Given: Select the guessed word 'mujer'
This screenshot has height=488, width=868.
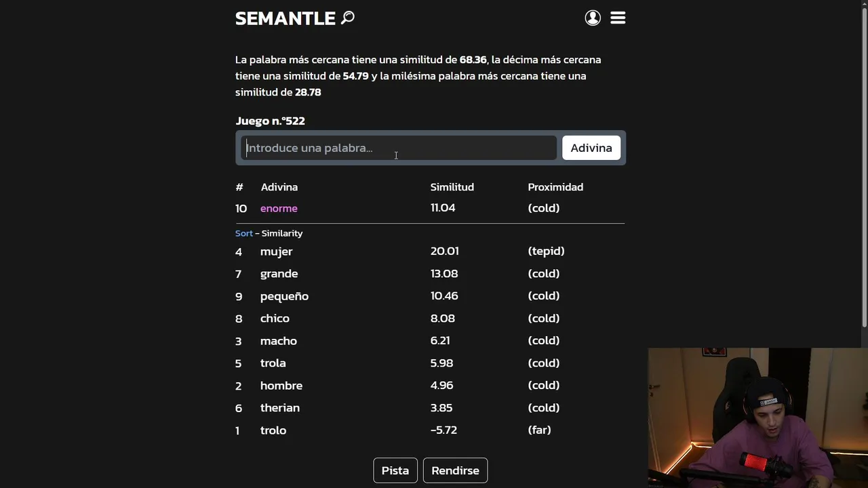Looking at the screenshot, I should (x=276, y=251).
